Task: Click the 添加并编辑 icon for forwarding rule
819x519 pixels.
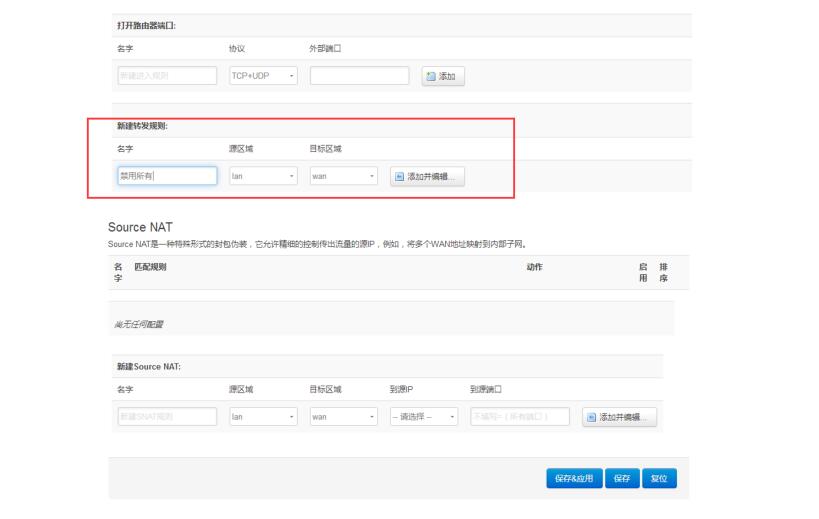Action: coord(427,176)
